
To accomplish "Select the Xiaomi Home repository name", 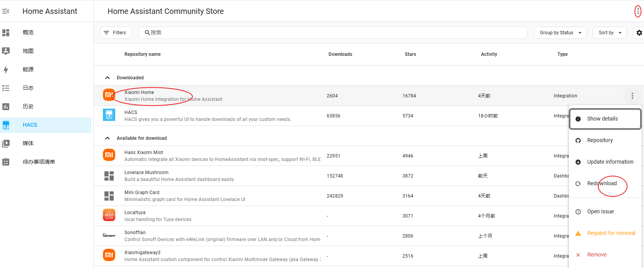I will [139, 92].
